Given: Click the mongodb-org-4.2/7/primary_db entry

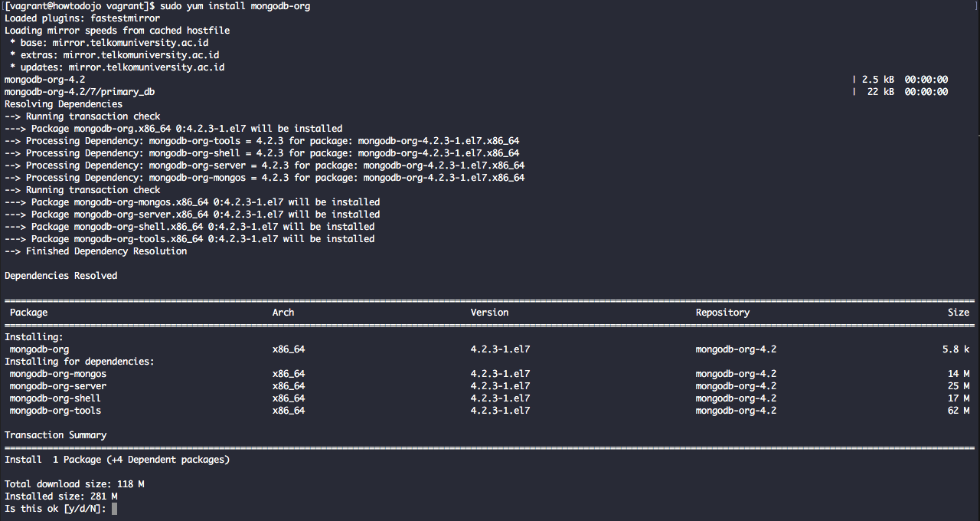Looking at the screenshot, I should [79, 91].
